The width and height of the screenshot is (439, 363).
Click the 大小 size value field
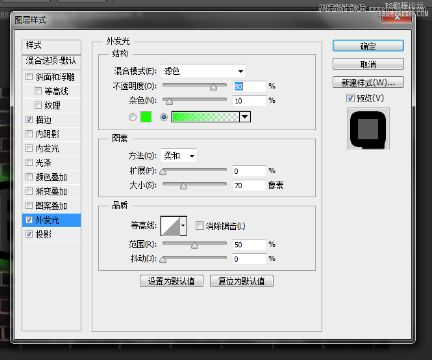249,185
